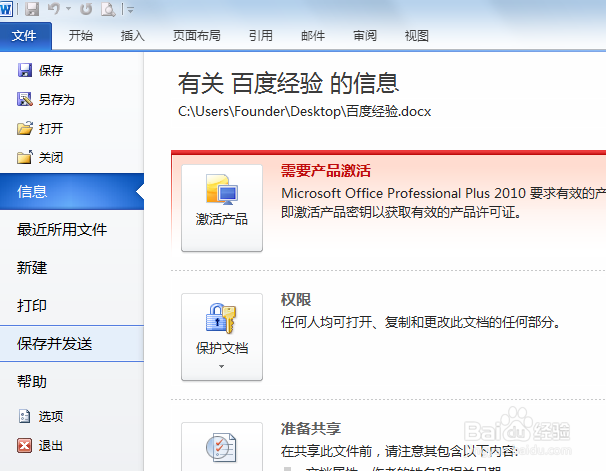Switch to the 视图 (View) tab
Viewport: 606px width, 471px height.
point(417,36)
